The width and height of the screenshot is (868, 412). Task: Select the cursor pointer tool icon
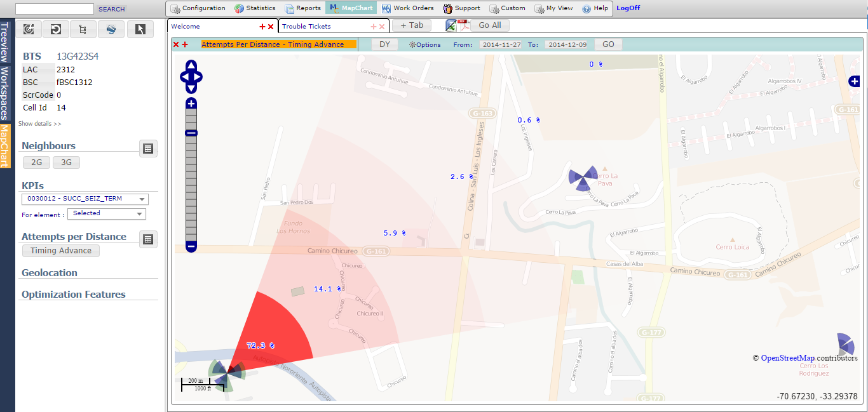[140, 29]
